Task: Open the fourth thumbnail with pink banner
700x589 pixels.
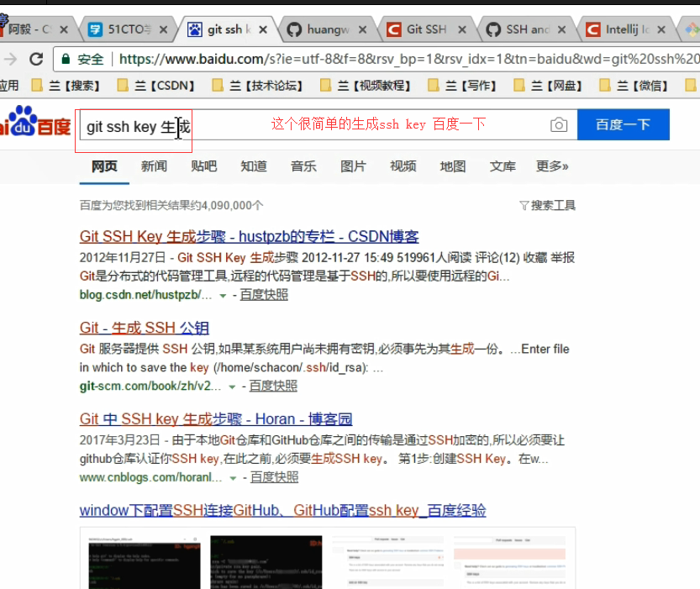Action: click(510, 562)
